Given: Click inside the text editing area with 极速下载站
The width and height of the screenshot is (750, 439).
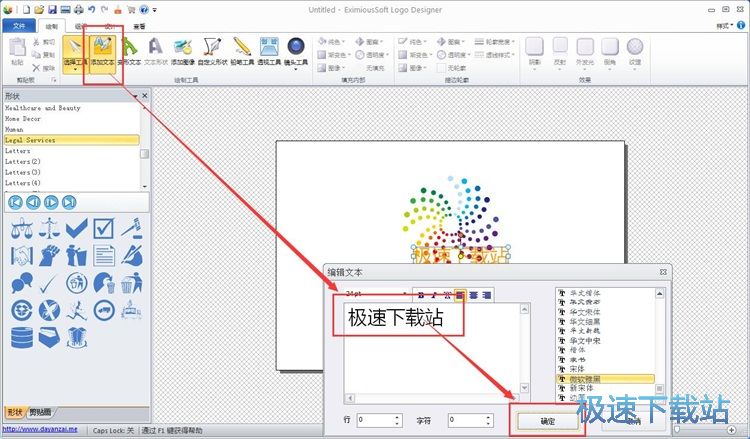Looking at the screenshot, I should click(x=432, y=348).
